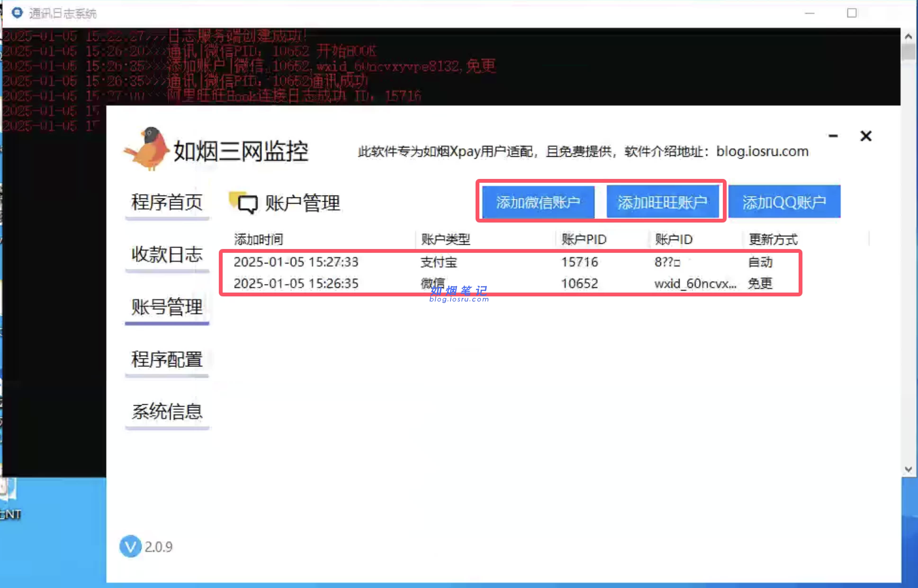This screenshot has height=588, width=918.
Task: Click the log window scrollbar up arrow
Action: 908,36
